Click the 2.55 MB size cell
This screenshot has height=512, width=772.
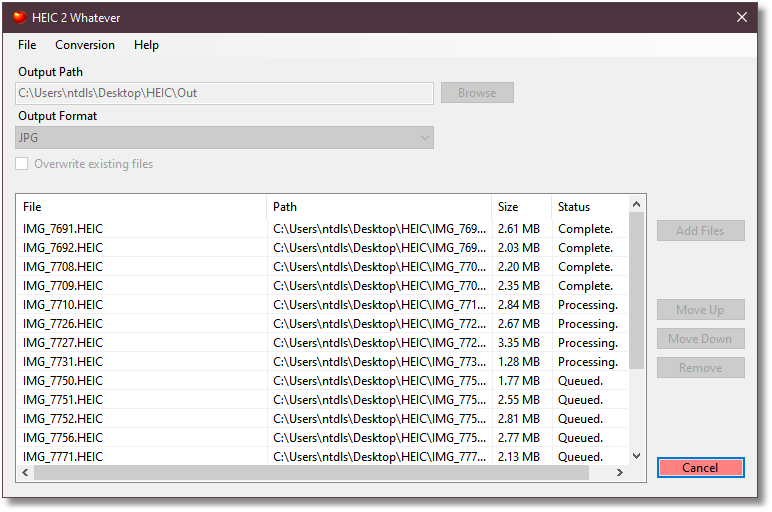pyautogui.click(x=518, y=400)
